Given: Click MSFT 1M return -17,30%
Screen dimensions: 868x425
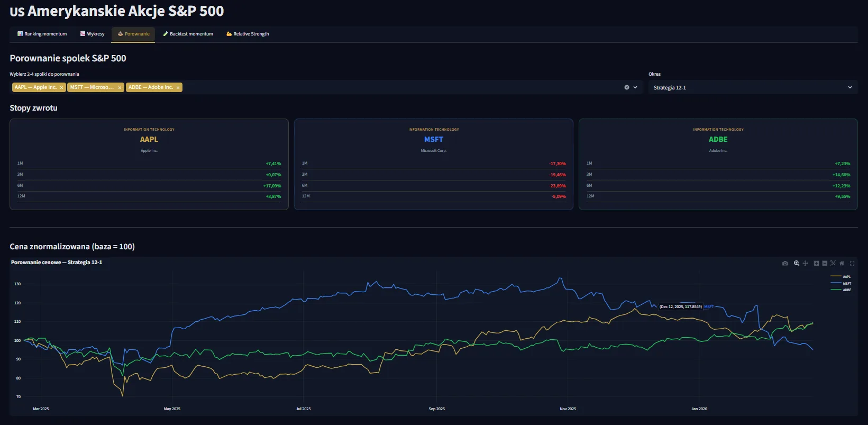Looking at the screenshot, I should point(558,164).
